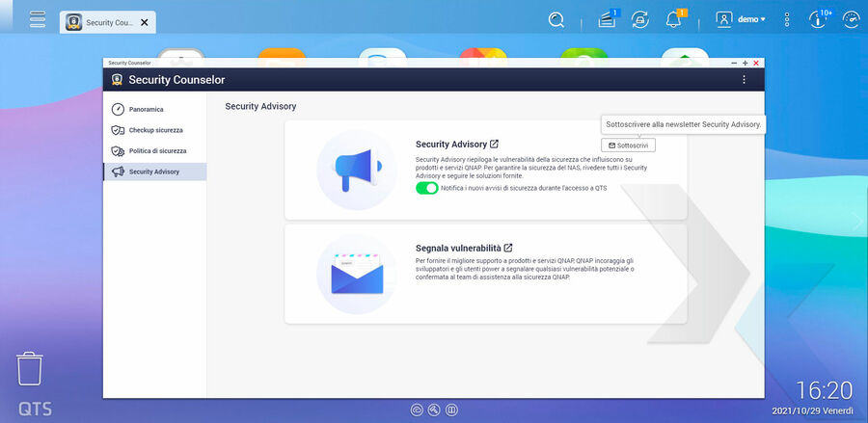The height and width of the screenshot is (423, 868).
Task: Open the top bar three-dots more menu
Action: tap(787, 19)
